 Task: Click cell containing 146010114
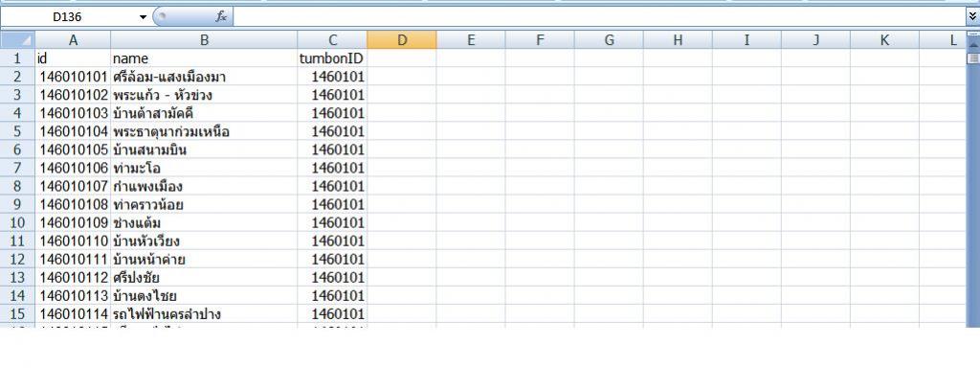coord(73,313)
